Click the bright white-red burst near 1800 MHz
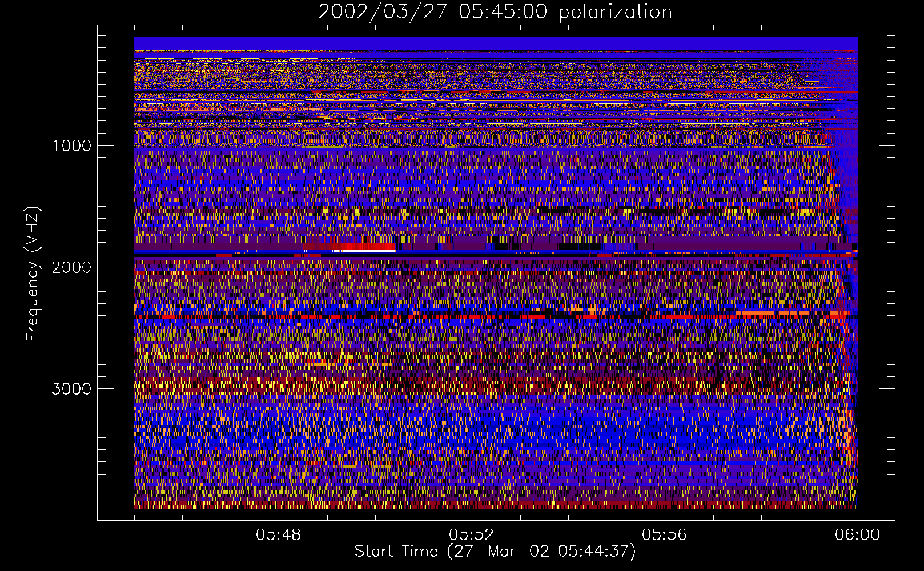This screenshot has height=571, width=924. [349, 247]
